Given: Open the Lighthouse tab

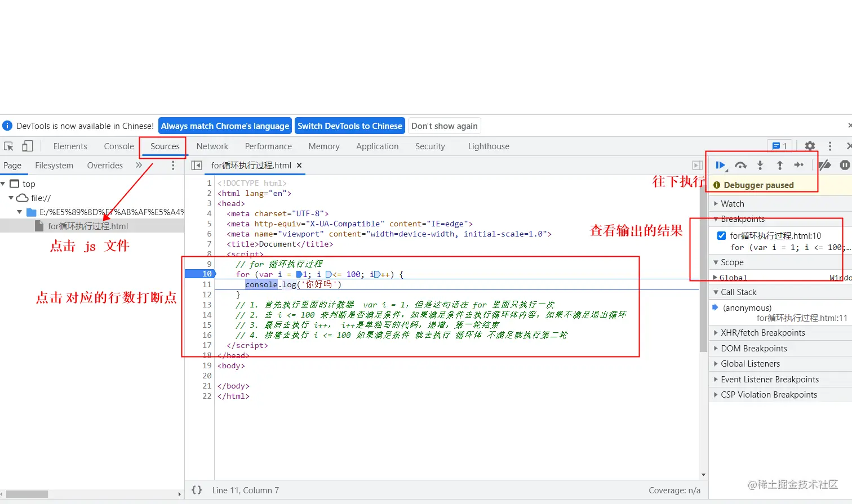Looking at the screenshot, I should pyautogui.click(x=489, y=146).
